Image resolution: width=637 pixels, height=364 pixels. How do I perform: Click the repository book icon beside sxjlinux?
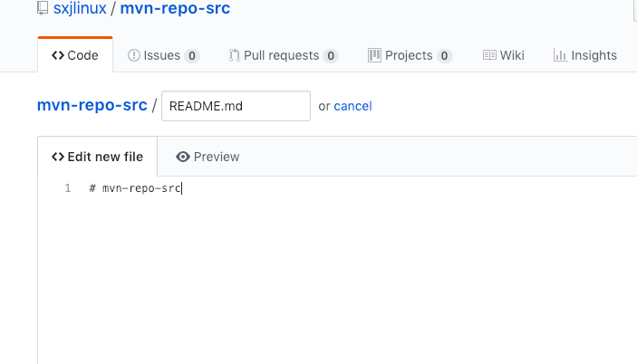(x=42, y=9)
